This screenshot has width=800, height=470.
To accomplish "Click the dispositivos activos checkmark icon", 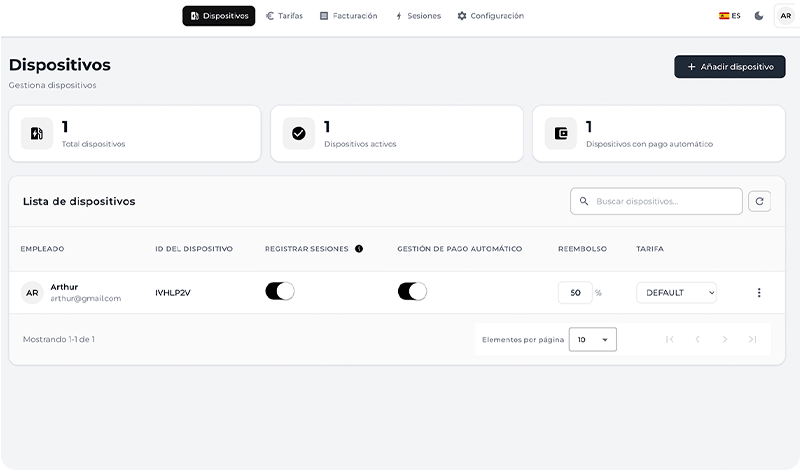I will [298, 133].
